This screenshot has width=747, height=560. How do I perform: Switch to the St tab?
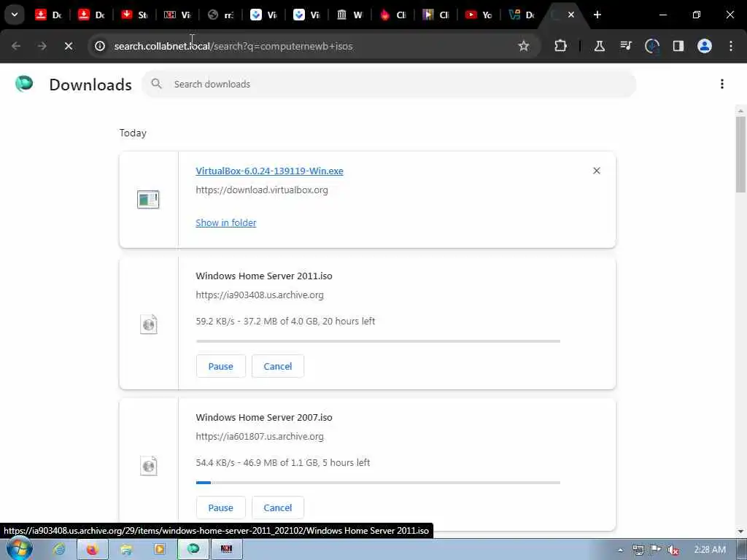[135, 15]
